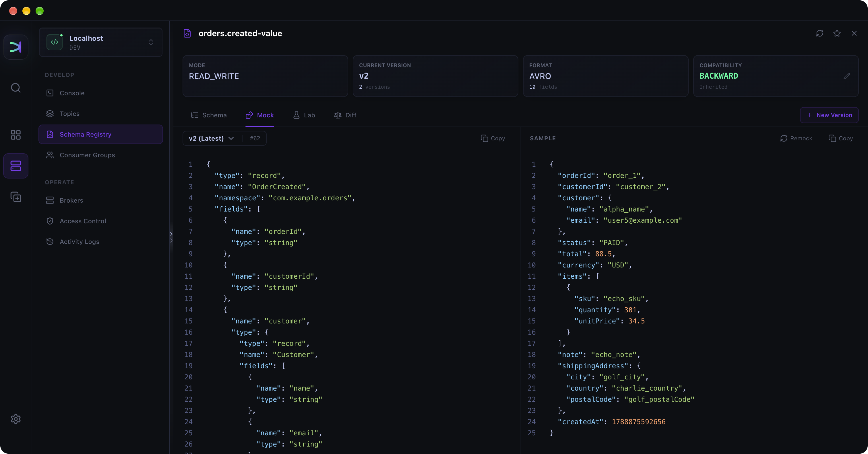868x454 pixels.
Task: Open settings gear in the left rail
Action: tap(15, 419)
